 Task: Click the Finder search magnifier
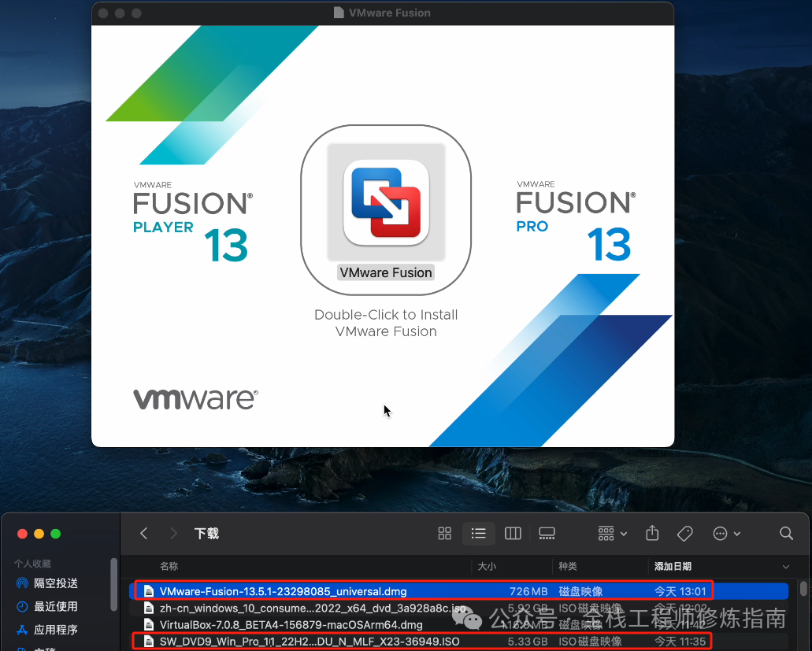coord(786,534)
